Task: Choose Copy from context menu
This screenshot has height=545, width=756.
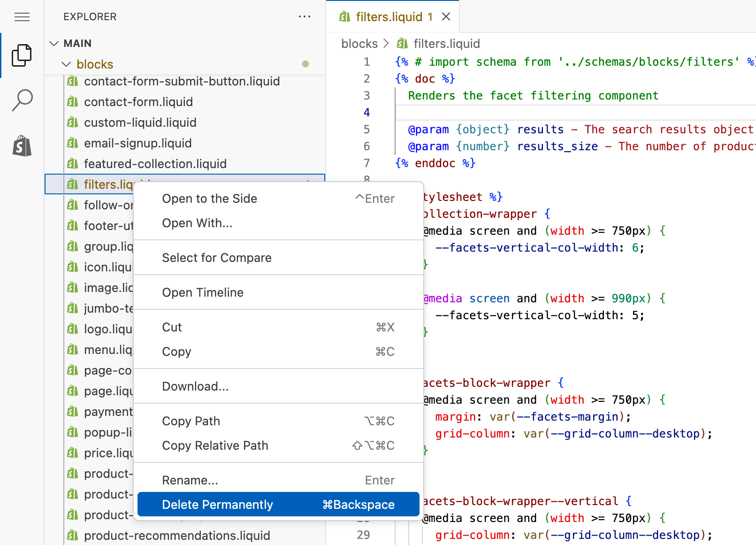Action: (x=278, y=352)
